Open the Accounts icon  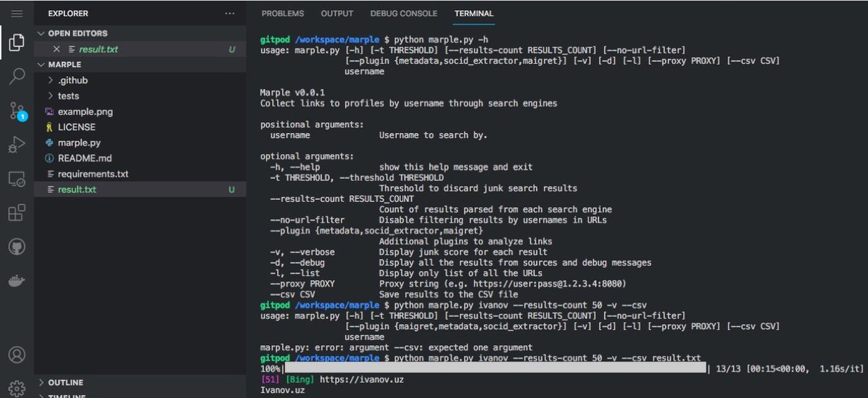(17, 355)
